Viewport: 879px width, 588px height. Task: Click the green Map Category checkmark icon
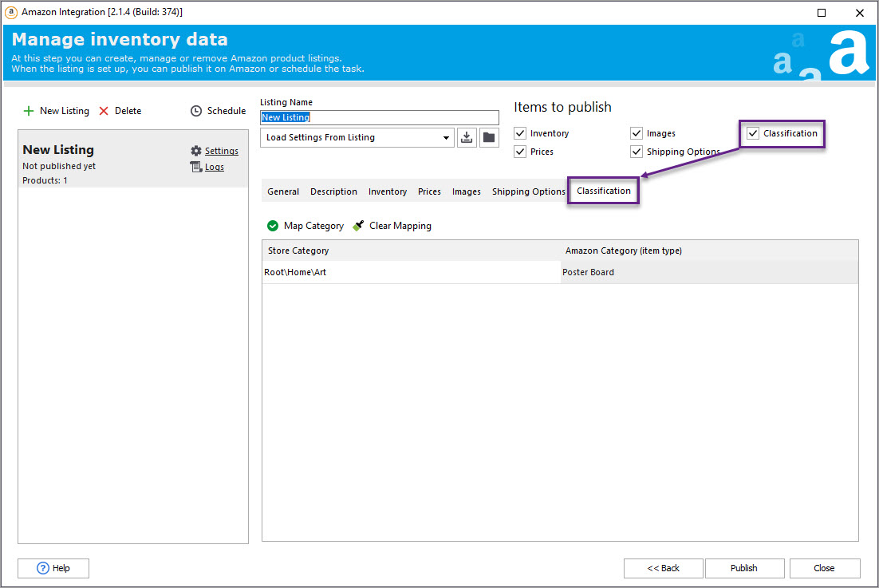point(273,226)
